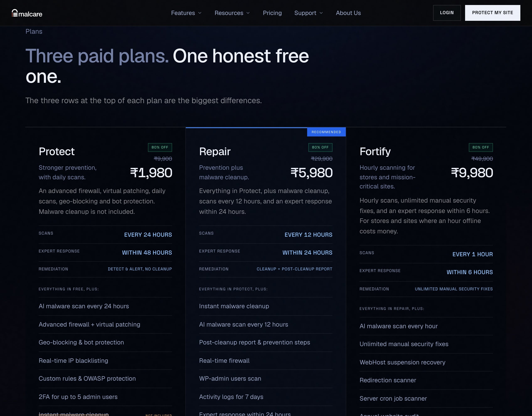Click CLEANUP + POST-CLEANUP REPORT text
532x416 pixels.
point(294,269)
